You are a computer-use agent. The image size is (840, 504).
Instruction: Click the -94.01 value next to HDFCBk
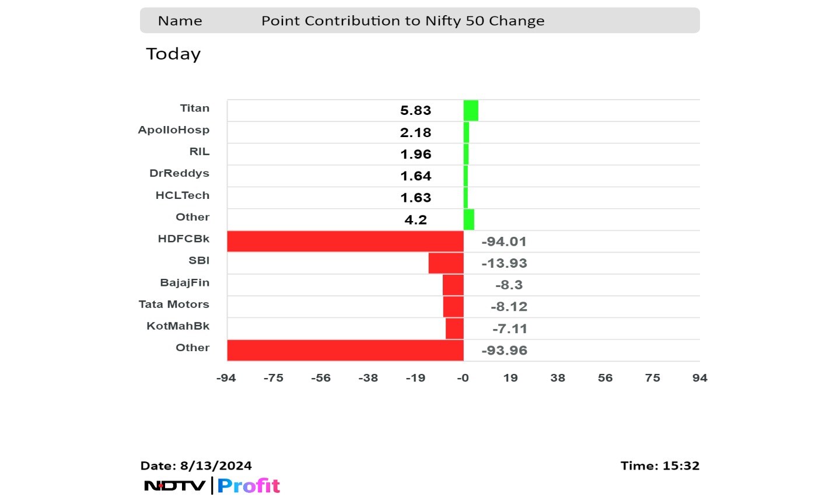[x=504, y=242]
